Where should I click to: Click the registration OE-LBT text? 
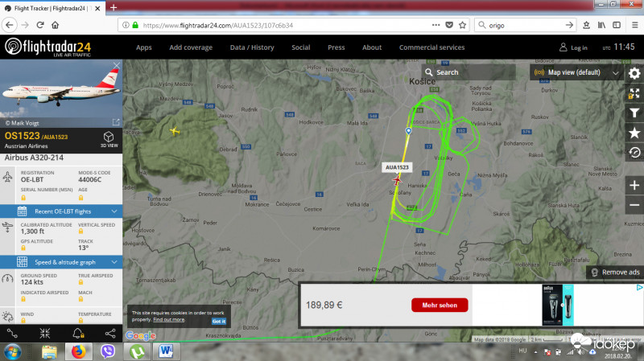tap(32, 179)
